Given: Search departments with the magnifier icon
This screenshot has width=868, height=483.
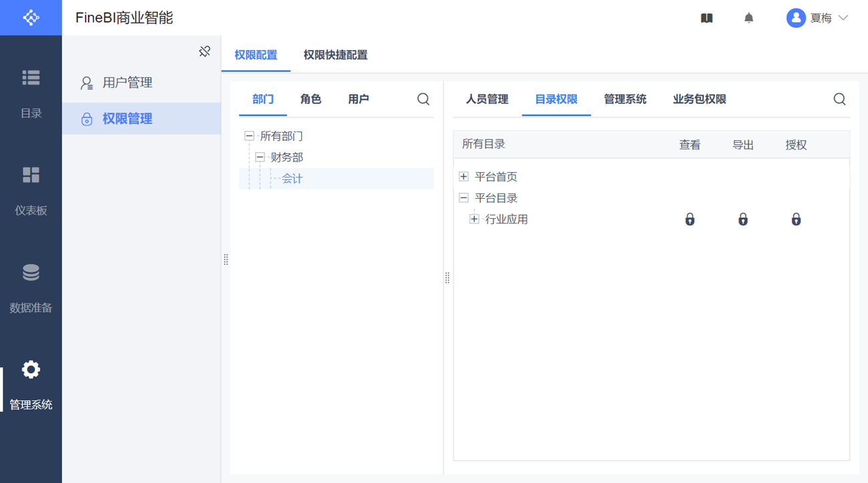Looking at the screenshot, I should click(x=423, y=99).
